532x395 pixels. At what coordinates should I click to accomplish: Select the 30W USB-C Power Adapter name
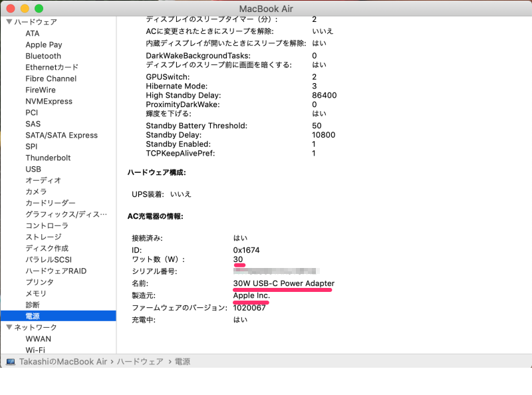coord(284,283)
